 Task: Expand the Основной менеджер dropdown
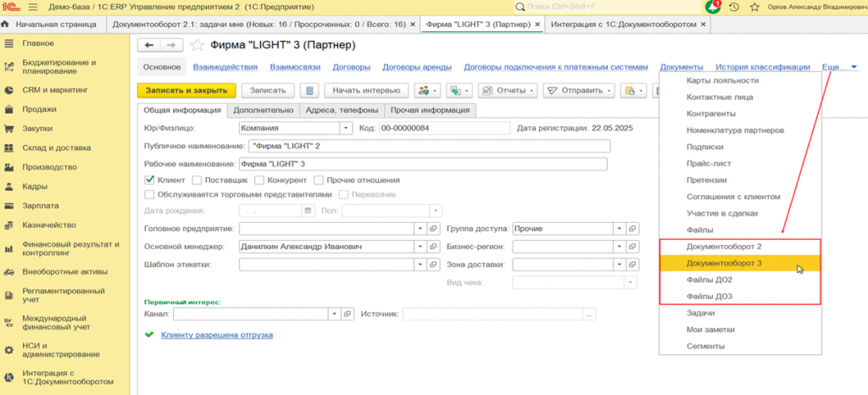point(421,247)
